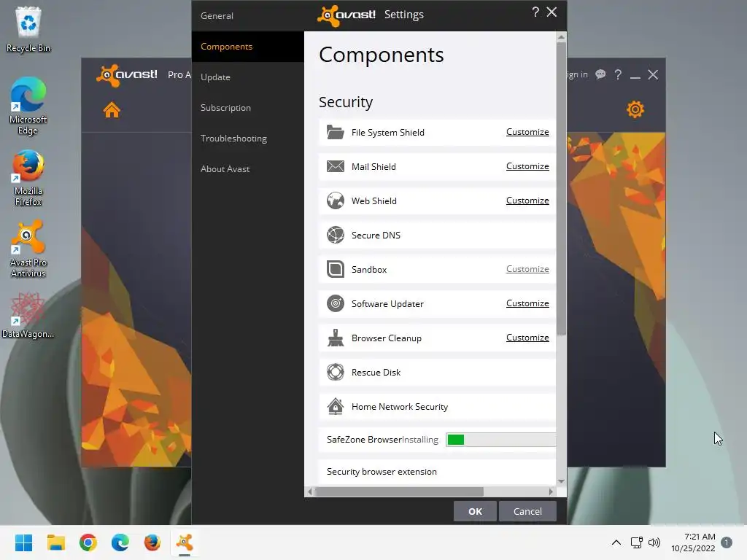Click the Rescue Disk lifebuoy icon
The image size is (747, 560).
(x=336, y=372)
